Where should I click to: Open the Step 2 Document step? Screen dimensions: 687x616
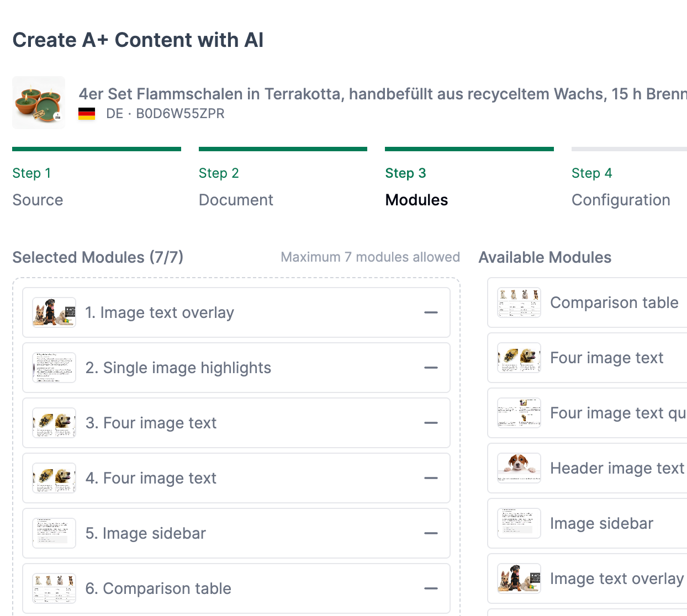[236, 187]
